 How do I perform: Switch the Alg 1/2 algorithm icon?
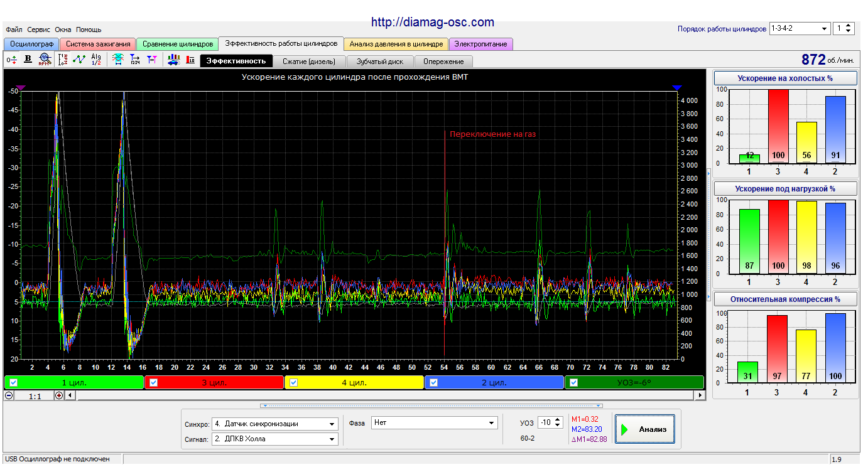click(96, 60)
